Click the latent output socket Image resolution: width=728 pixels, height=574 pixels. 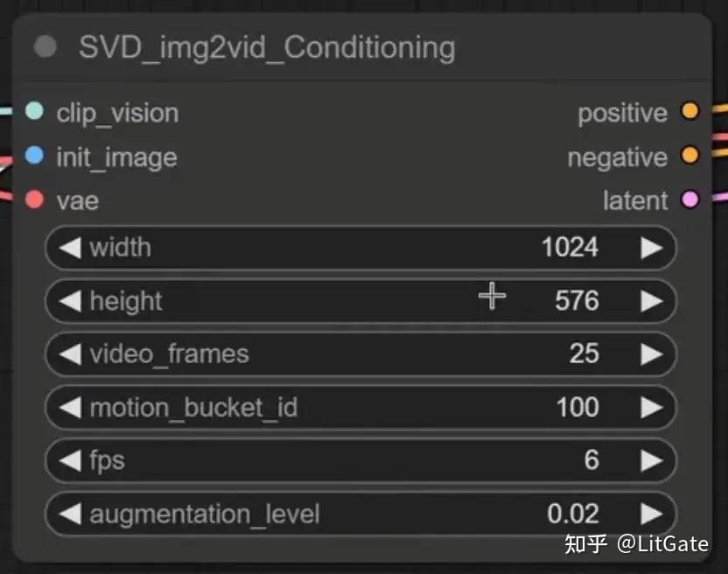[690, 199]
